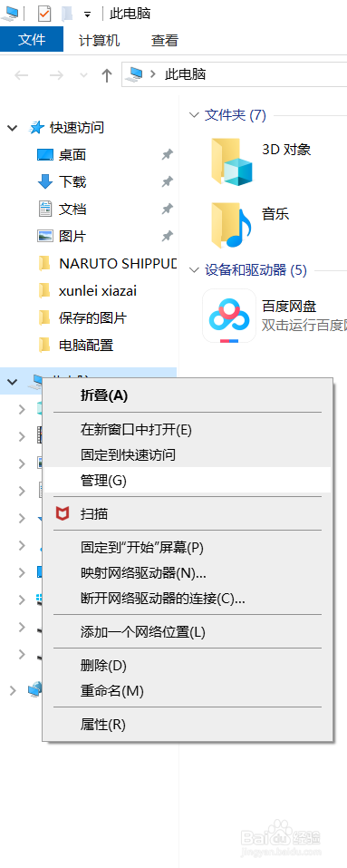Open the quick access toolbar dropdown arrow
This screenshot has width=347, height=868.
[87, 15]
